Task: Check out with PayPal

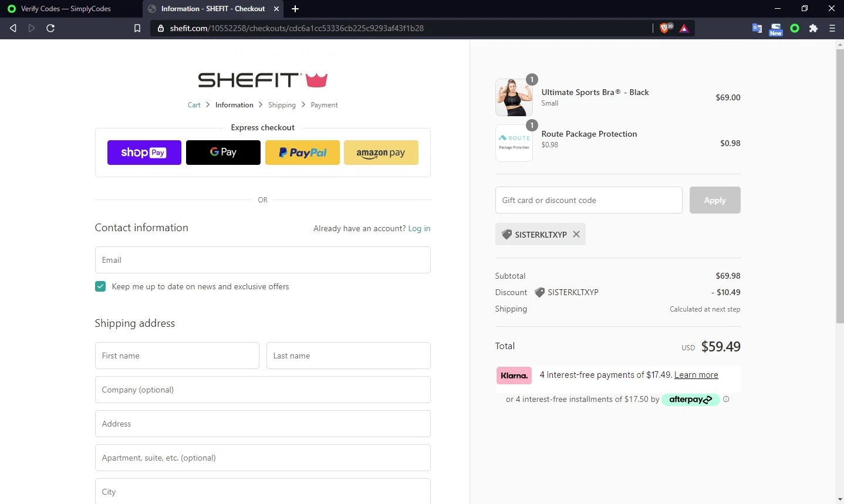Action: [x=302, y=153]
